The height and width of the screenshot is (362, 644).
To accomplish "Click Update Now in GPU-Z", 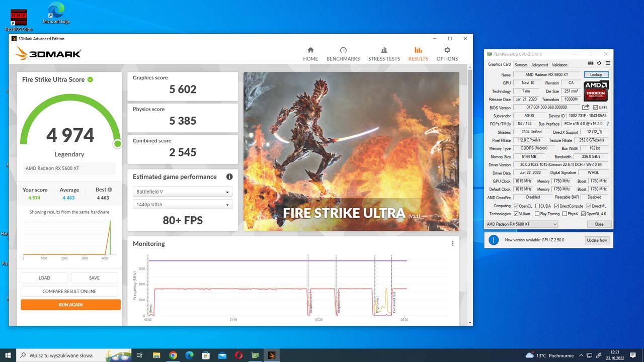I will (x=597, y=240).
